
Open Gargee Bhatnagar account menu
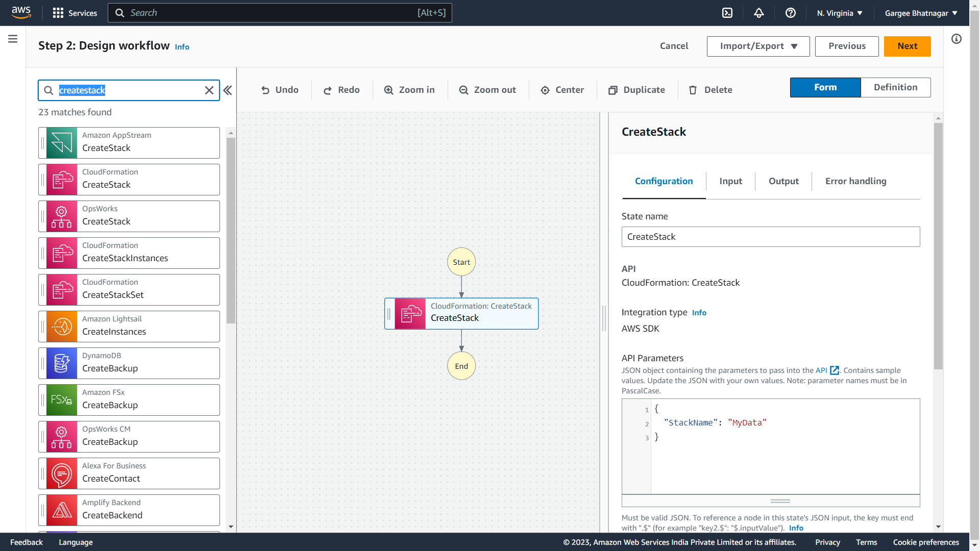[x=921, y=13]
